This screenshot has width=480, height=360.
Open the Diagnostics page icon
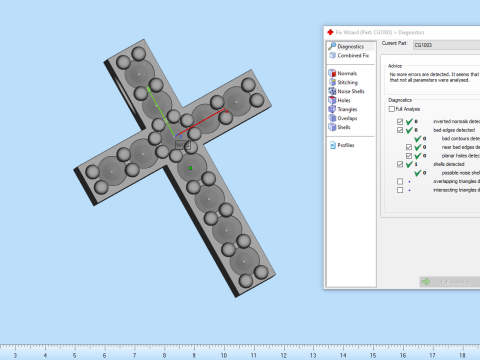332,46
